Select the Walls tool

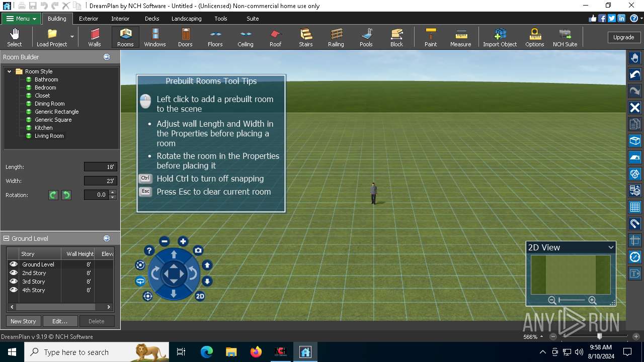pyautogui.click(x=95, y=38)
